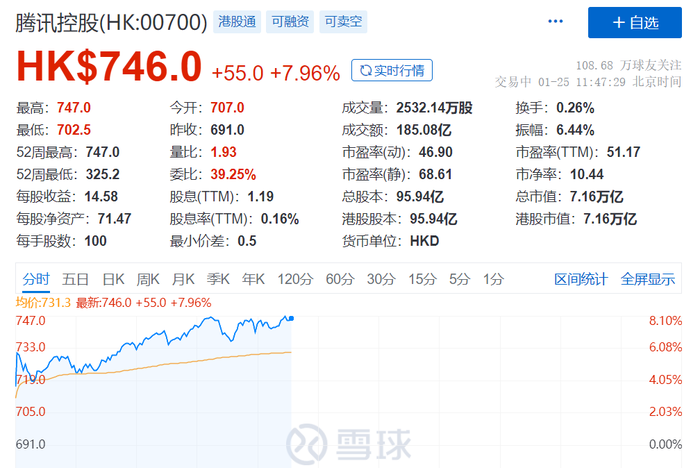Click the 量比 value 1.93
Viewport: 700px width, 468px height.
point(223,152)
